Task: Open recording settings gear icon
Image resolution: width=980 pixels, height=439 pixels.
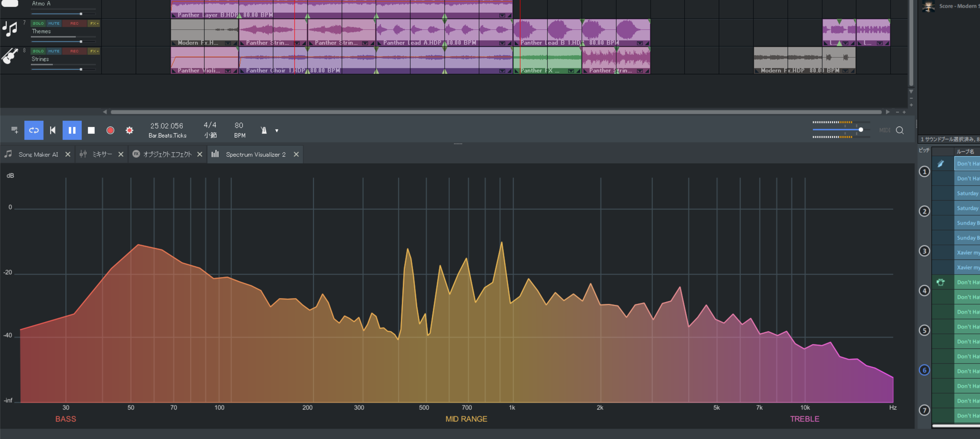Action: [129, 130]
